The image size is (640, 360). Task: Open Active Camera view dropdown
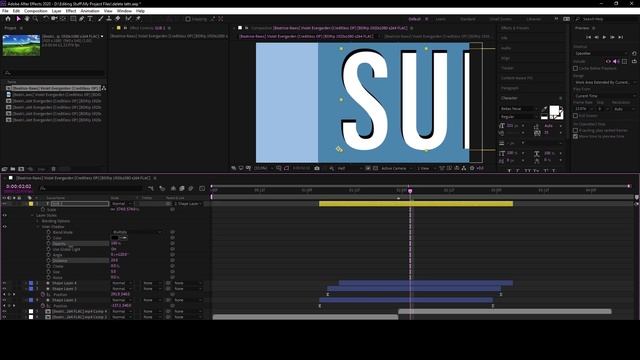pyautogui.click(x=396, y=168)
